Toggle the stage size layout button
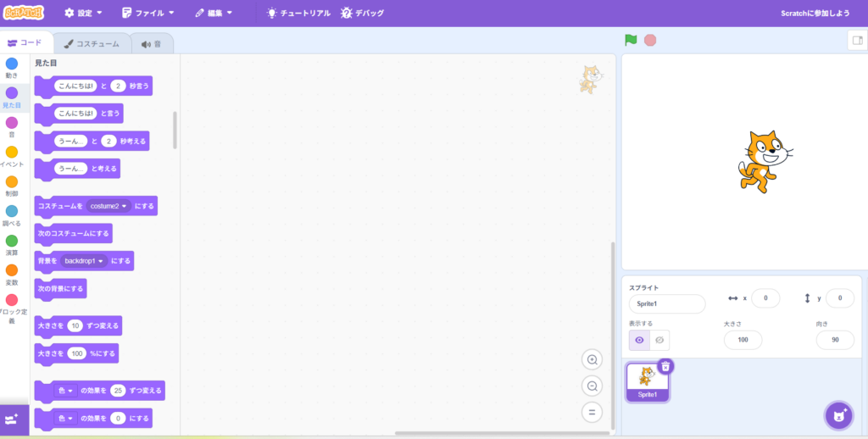 coord(858,40)
